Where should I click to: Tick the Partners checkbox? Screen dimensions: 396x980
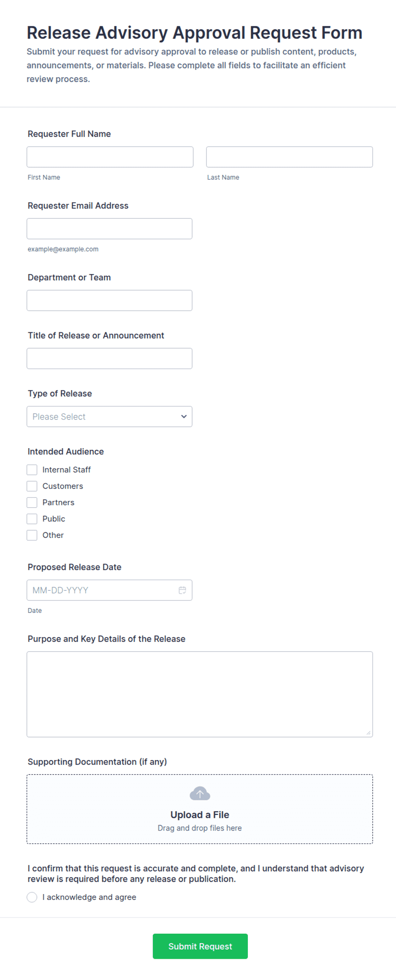[32, 502]
